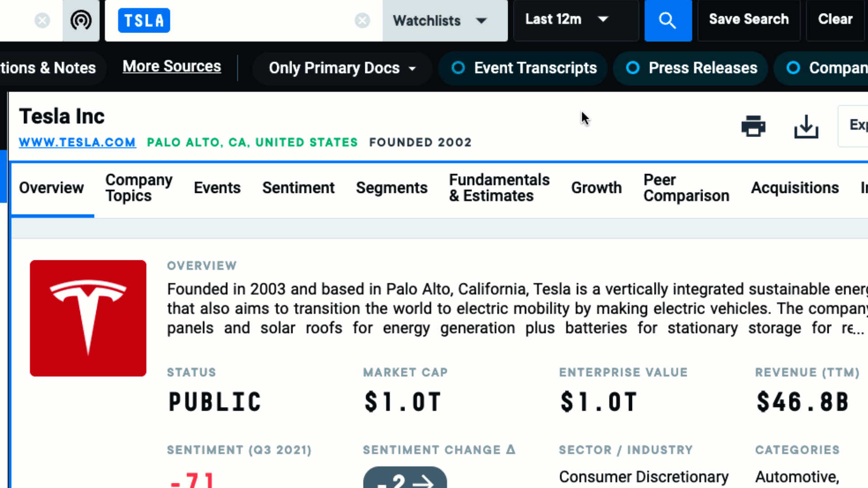Click the Clear button

835,20
